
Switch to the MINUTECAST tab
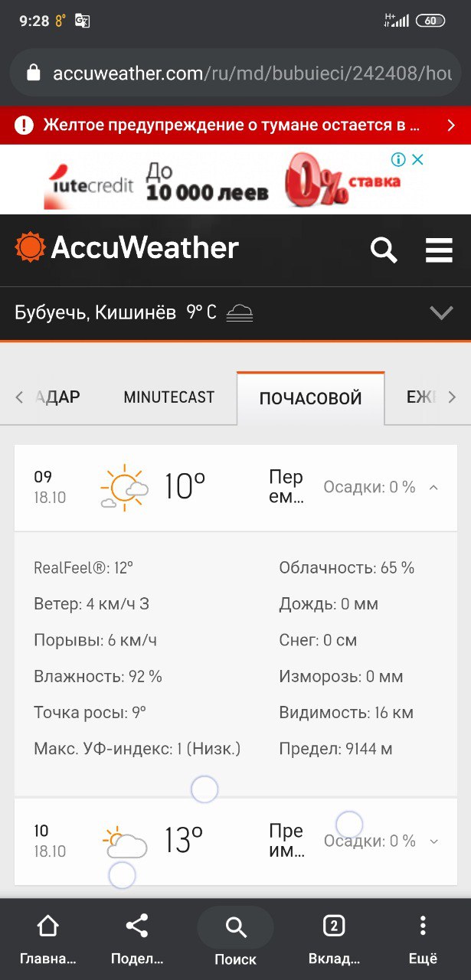169,397
